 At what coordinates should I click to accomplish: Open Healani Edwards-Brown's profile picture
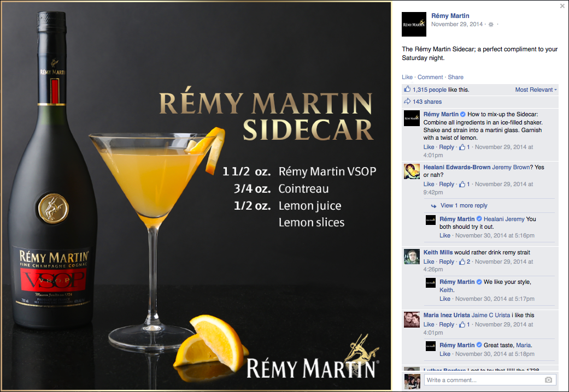pos(412,171)
